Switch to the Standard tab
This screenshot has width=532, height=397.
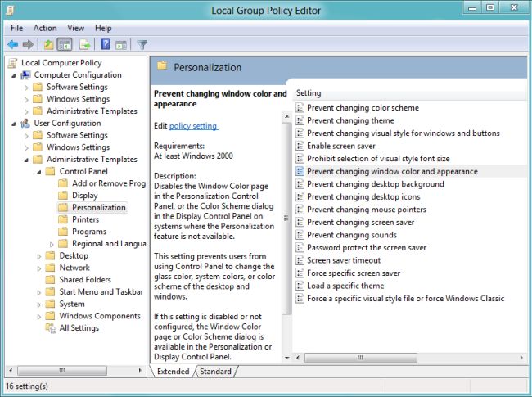(215, 371)
